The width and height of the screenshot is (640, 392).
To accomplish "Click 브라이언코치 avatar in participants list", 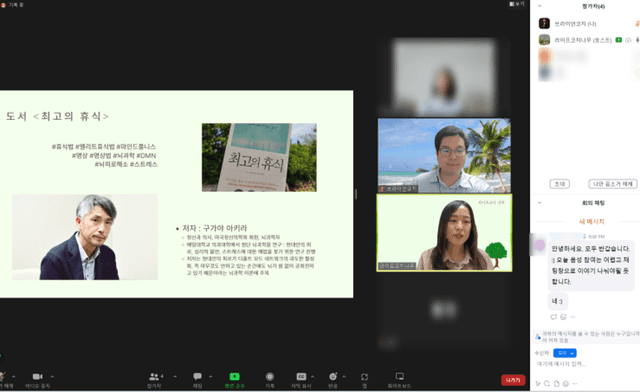I will pos(544,24).
